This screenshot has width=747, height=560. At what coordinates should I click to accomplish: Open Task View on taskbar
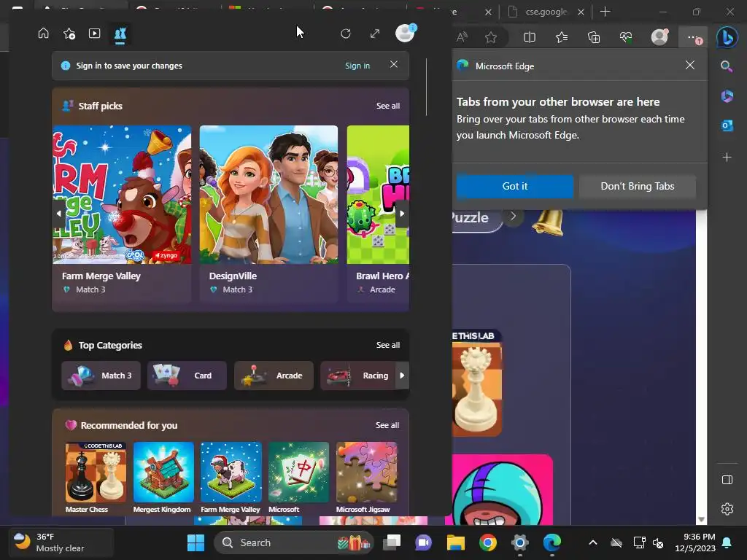(392, 542)
